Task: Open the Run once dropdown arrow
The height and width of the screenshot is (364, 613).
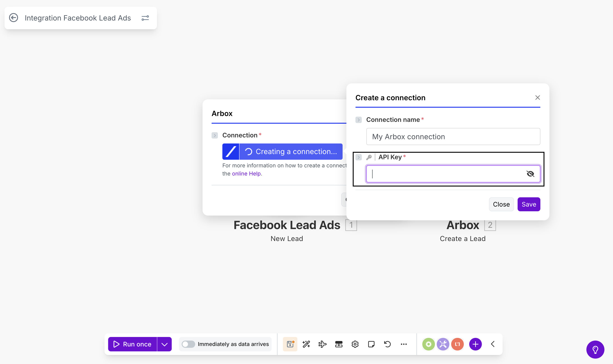Action: point(164,344)
